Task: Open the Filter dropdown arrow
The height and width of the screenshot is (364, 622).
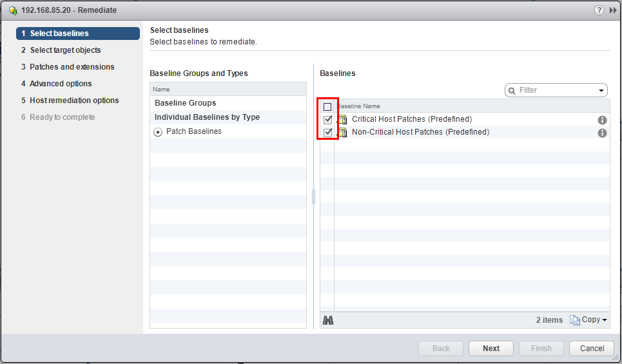Action: click(601, 91)
